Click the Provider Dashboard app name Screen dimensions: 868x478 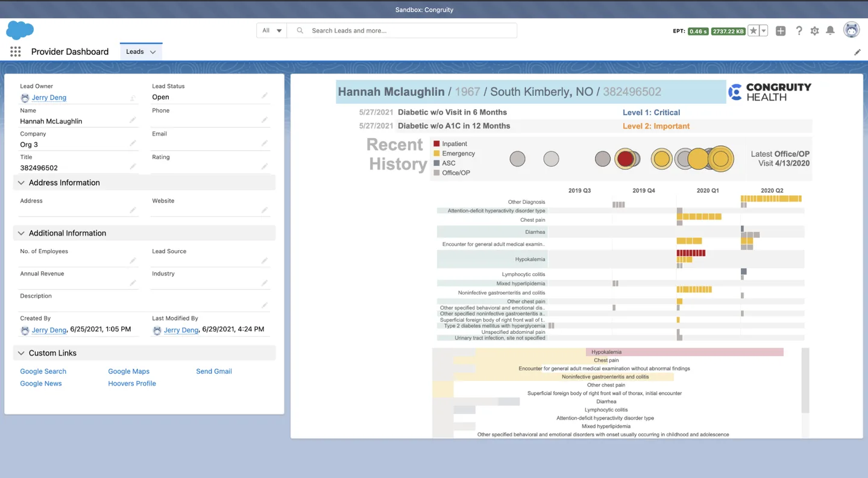[x=69, y=51]
